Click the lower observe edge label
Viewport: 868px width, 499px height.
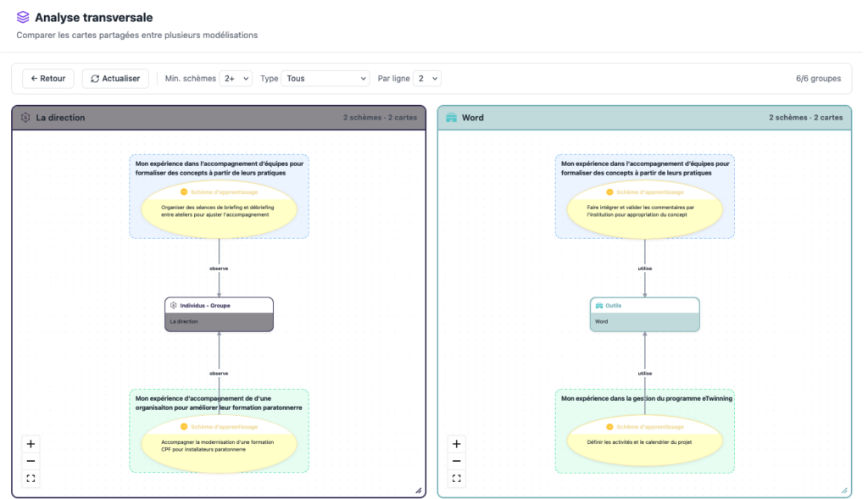click(x=219, y=374)
